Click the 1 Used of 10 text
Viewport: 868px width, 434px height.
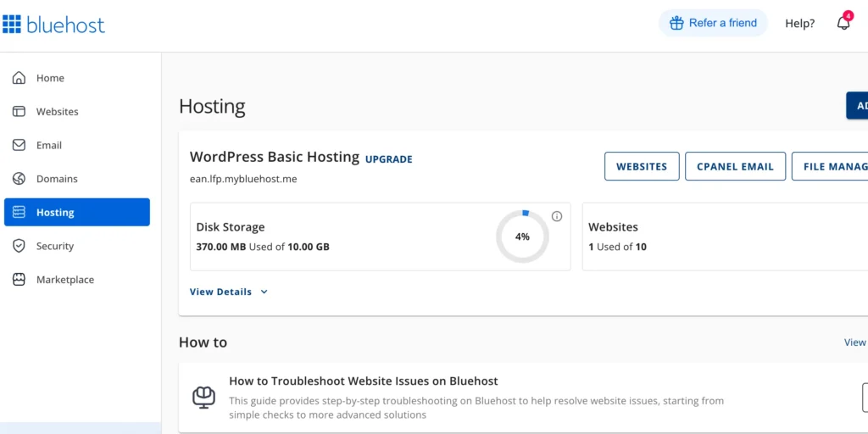[617, 247]
